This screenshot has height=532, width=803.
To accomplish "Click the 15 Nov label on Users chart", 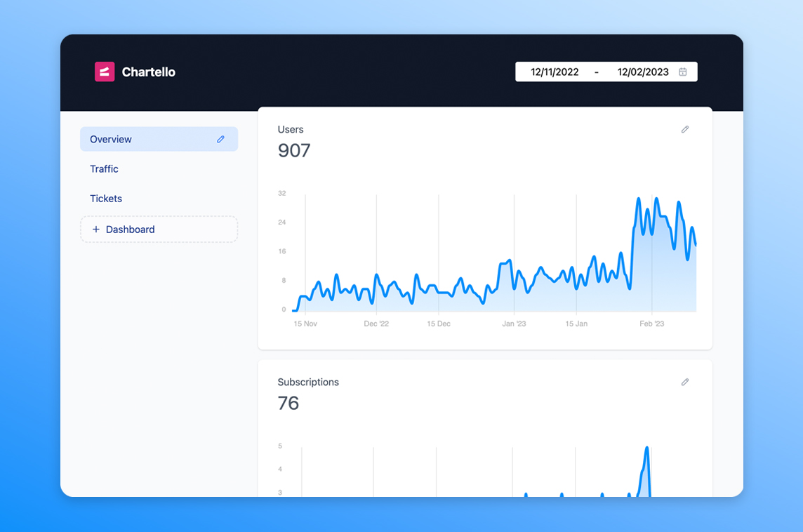I will click(x=305, y=324).
